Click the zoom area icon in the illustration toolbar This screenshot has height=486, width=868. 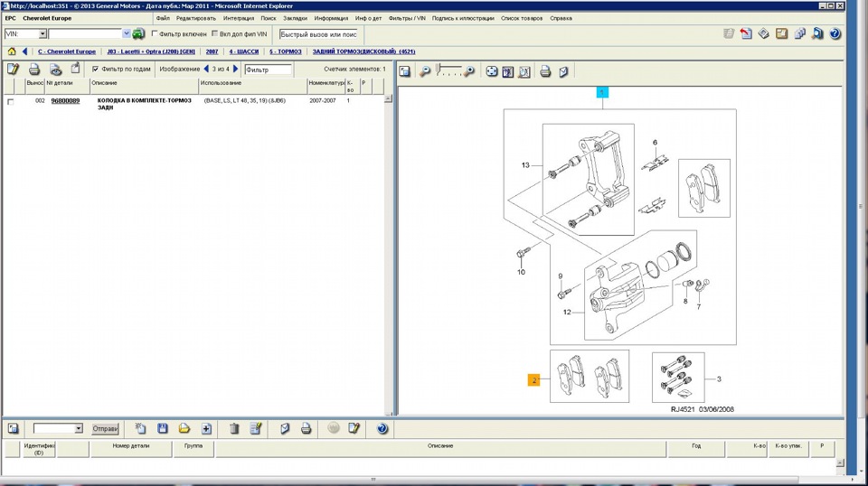(x=524, y=72)
